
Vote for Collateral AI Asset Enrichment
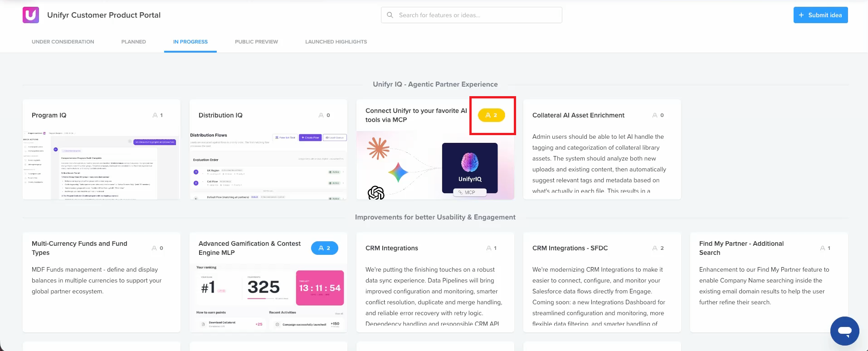click(658, 115)
